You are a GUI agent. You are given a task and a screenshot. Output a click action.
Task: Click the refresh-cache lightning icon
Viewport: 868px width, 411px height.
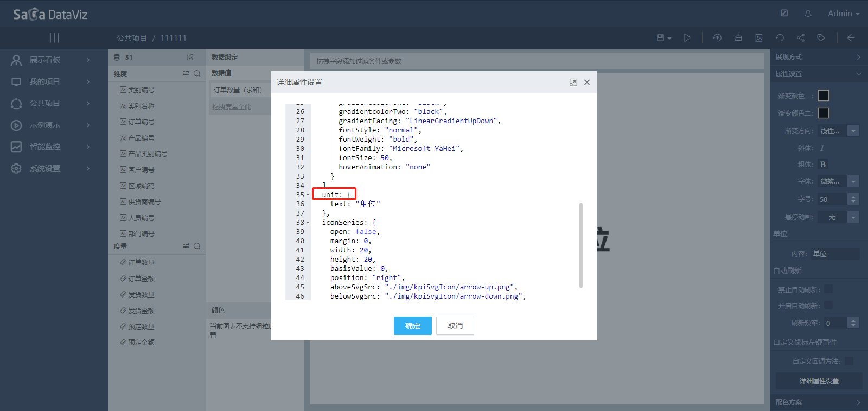coord(717,38)
